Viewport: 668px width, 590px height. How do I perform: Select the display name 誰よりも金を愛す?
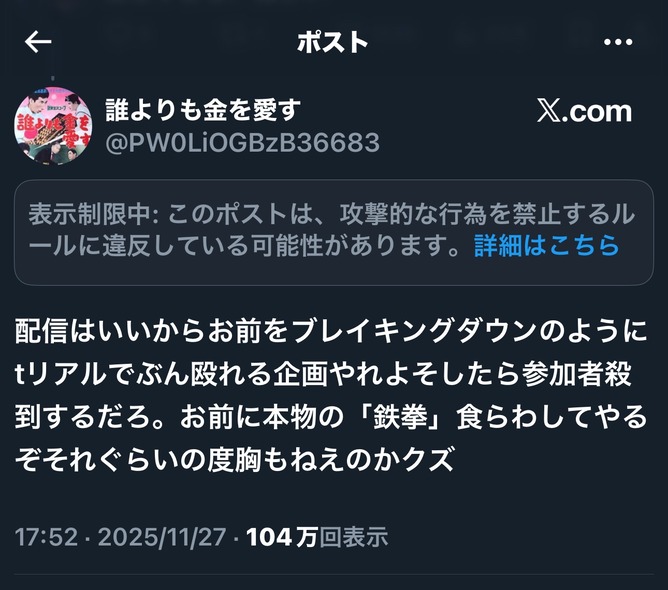click(203, 110)
